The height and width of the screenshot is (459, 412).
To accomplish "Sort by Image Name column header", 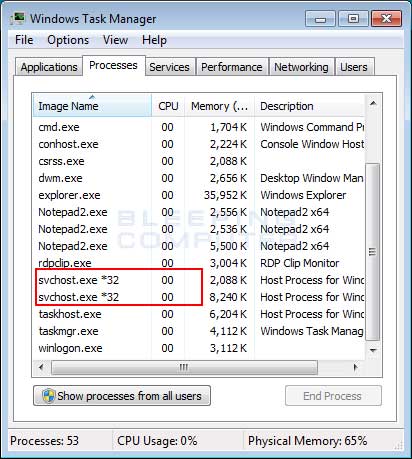I will point(92,106).
